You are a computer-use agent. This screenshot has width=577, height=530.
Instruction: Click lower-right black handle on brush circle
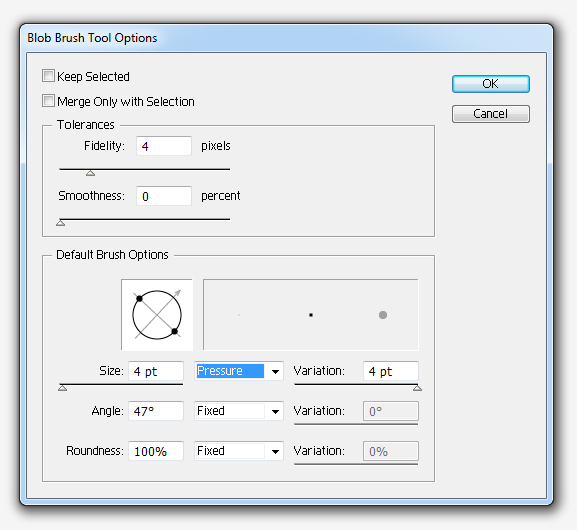(x=175, y=332)
